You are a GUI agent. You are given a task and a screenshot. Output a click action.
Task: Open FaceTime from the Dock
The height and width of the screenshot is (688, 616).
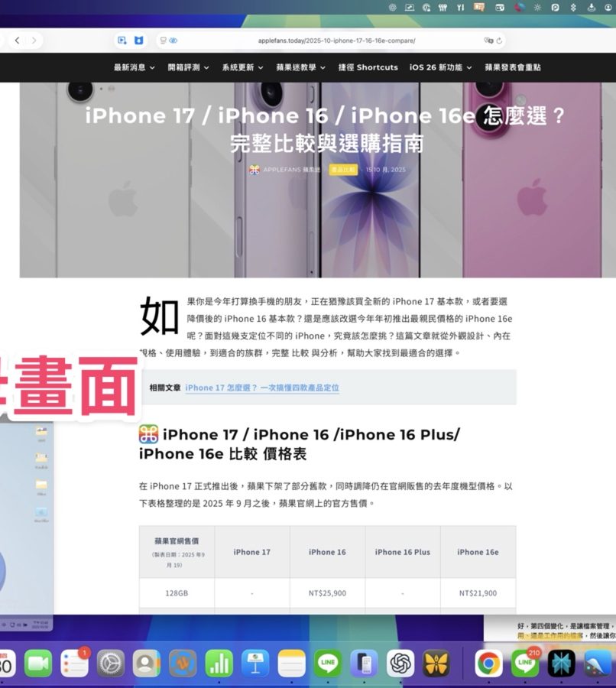(38, 663)
